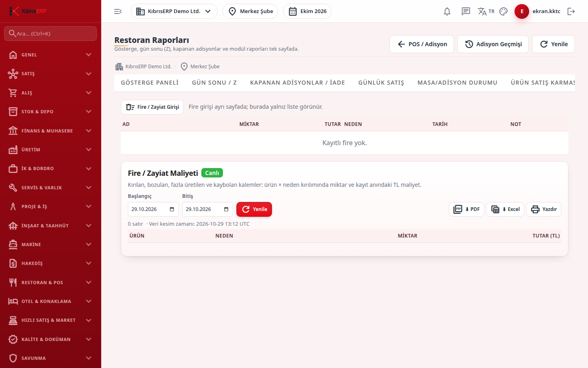Screen dimensions: 588x368
Task: Open the theme palette icon
Action: tap(503, 11)
